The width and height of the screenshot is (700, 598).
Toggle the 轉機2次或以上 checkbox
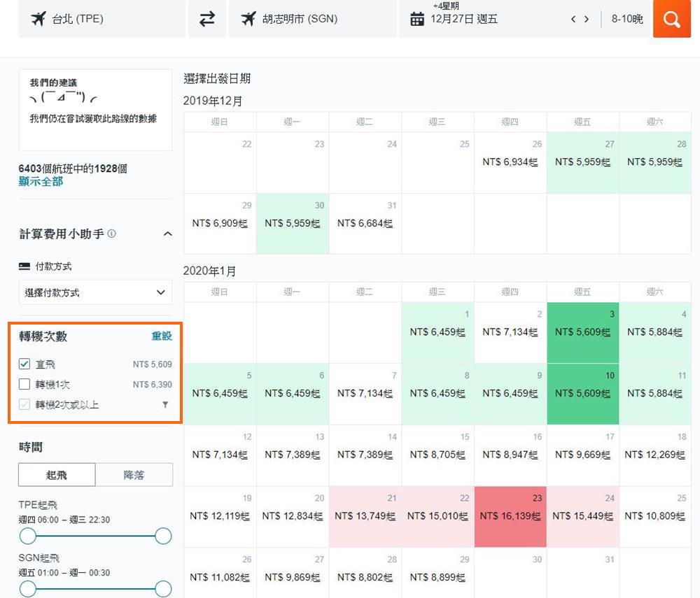coord(25,404)
